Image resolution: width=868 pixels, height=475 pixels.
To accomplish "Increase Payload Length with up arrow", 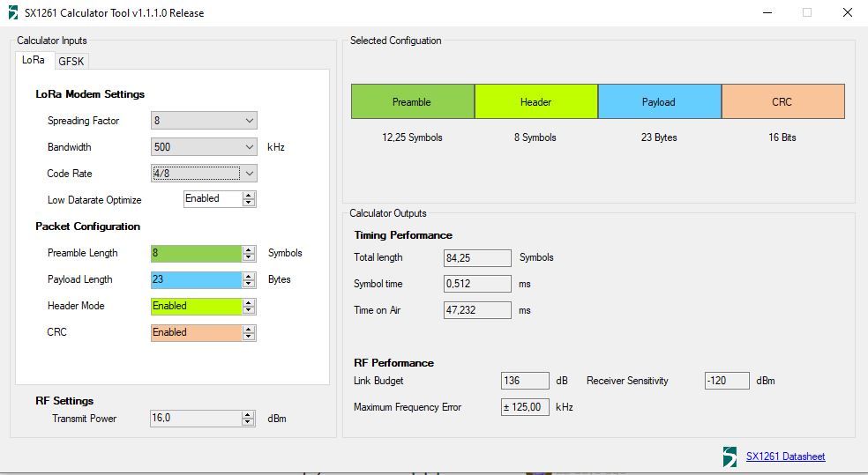I will 249,276.
